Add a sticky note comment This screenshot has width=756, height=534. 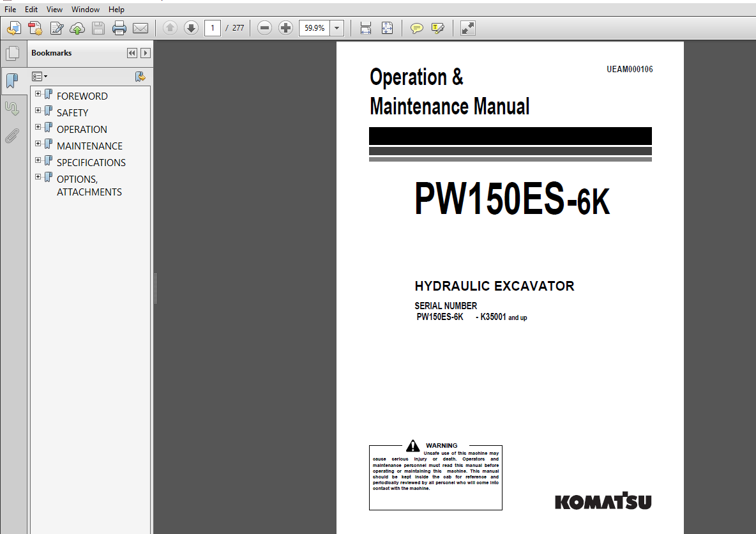[x=416, y=29]
